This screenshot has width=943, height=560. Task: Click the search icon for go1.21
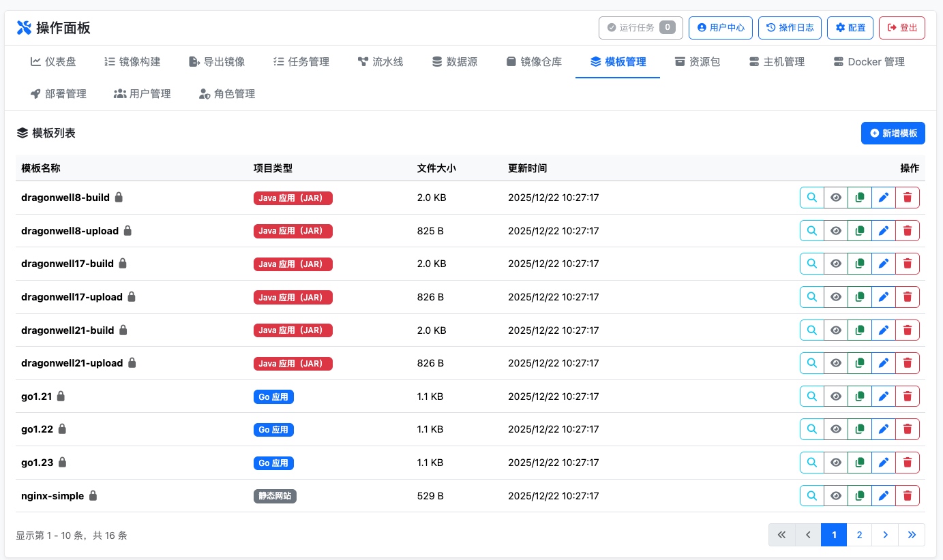[x=811, y=396]
